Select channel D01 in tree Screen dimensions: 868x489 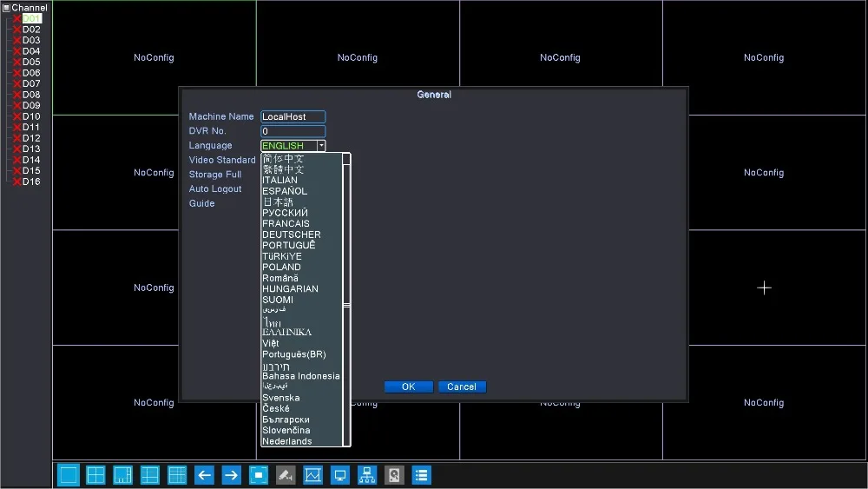31,19
